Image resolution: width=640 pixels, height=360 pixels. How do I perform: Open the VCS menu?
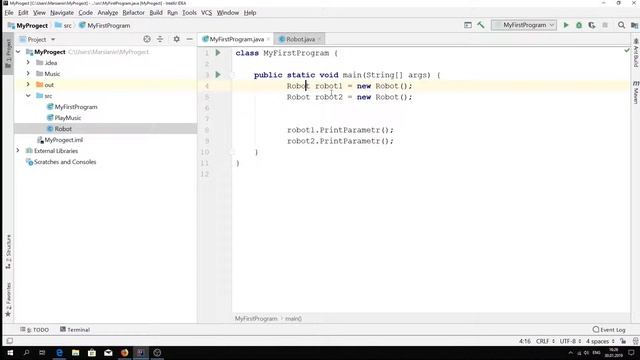coord(207,13)
